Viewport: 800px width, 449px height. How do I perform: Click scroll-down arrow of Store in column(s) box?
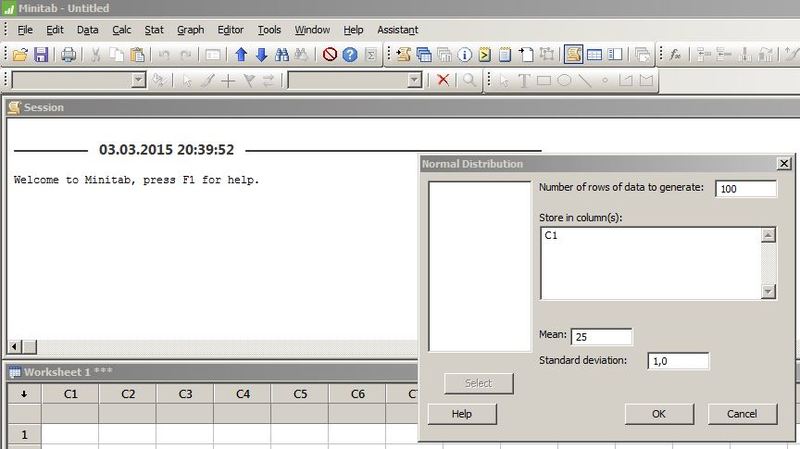point(768,291)
